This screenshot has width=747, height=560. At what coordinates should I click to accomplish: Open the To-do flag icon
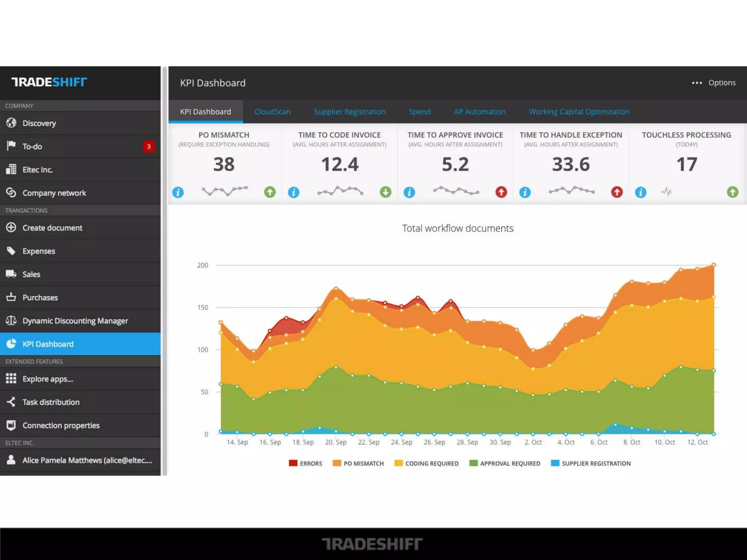point(11,146)
